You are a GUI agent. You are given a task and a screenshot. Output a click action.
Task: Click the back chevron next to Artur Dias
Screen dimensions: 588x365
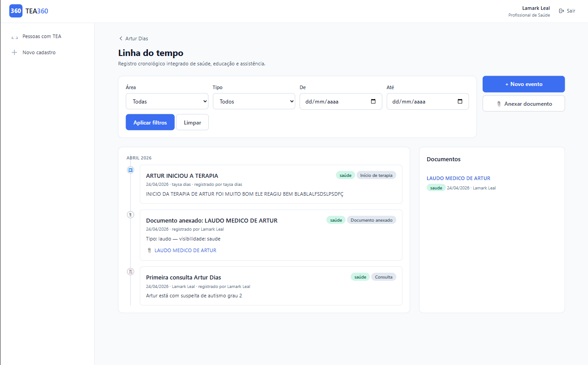click(x=121, y=39)
